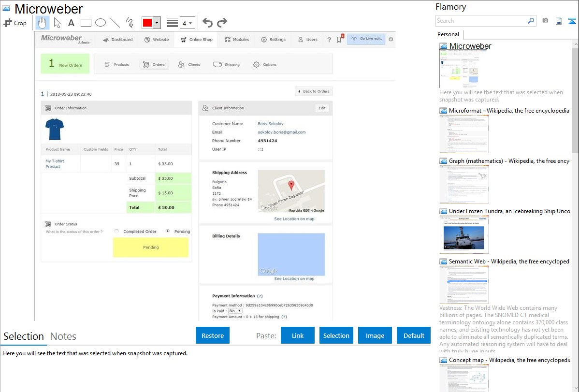This screenshot has height=392, width=579.
Task: Pick the ellipse drawing tool
Action: (101, 23)
